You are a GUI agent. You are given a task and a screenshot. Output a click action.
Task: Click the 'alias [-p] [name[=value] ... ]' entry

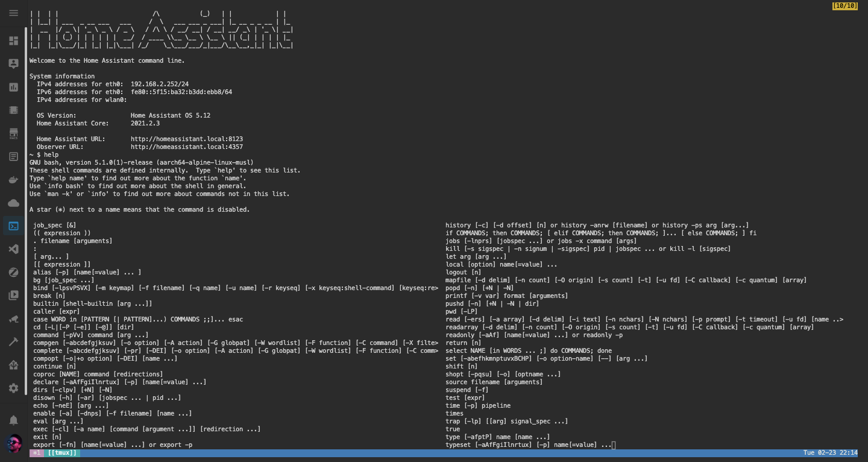(87, 273)
